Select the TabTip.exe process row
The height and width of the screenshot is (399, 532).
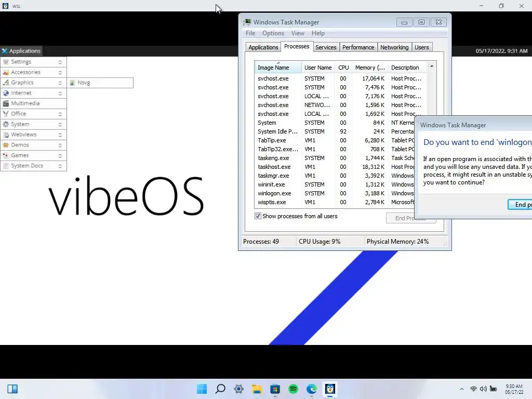(x=334, y=140)
